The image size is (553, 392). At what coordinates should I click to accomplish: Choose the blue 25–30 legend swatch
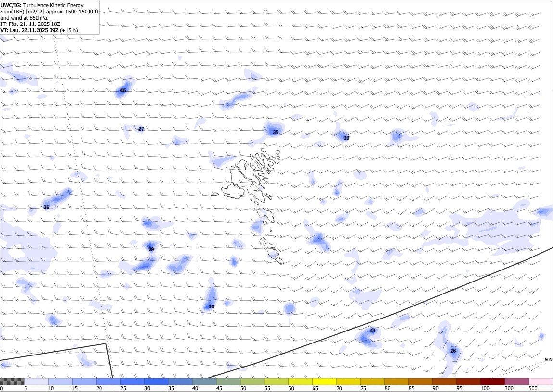click(x=132, y=381)
